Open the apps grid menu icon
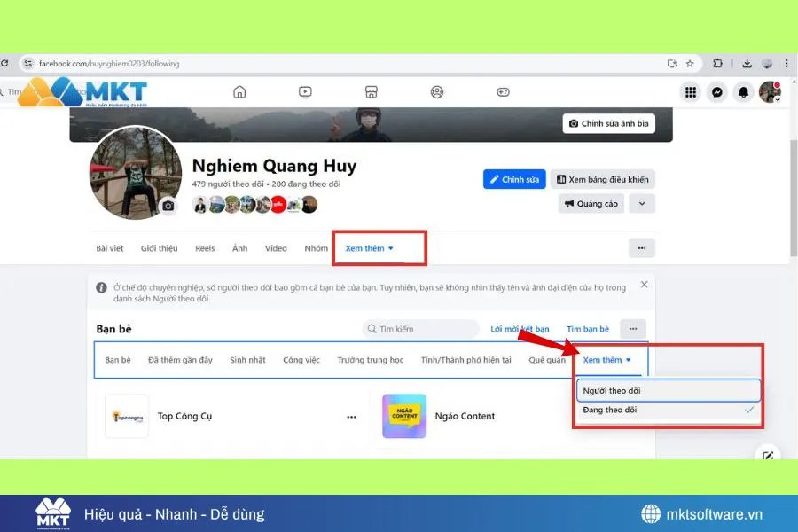 [x=691, y=91]
